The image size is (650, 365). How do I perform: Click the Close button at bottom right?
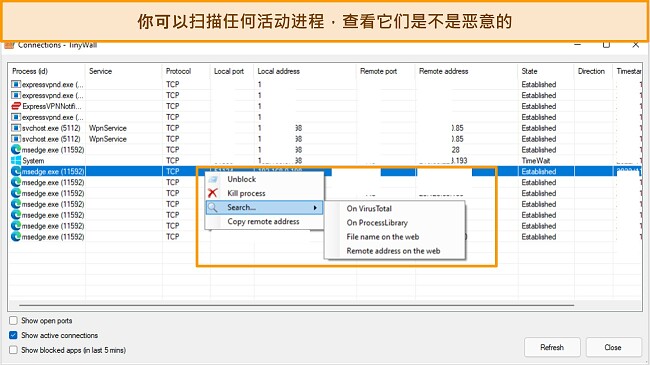click(613, 347)
